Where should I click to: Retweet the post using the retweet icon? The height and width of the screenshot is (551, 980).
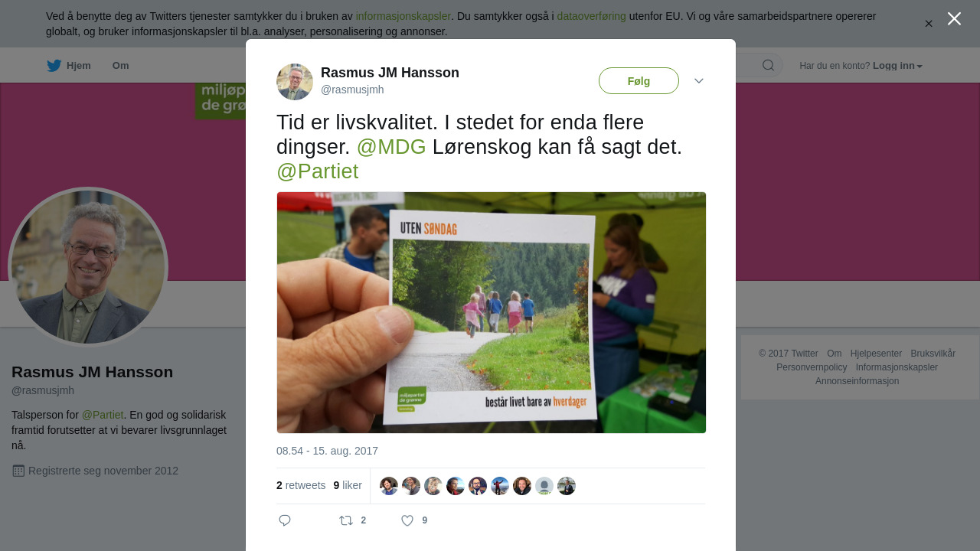tap(346, 520)
